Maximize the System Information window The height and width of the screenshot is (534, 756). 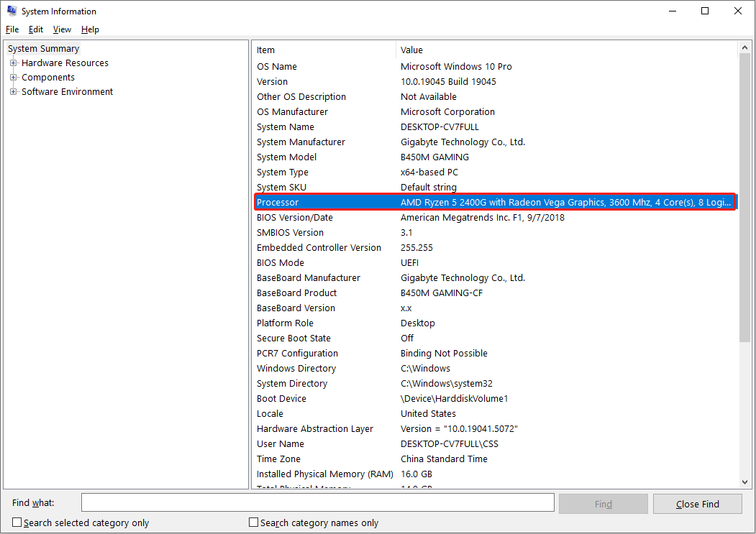click(705, 11)
